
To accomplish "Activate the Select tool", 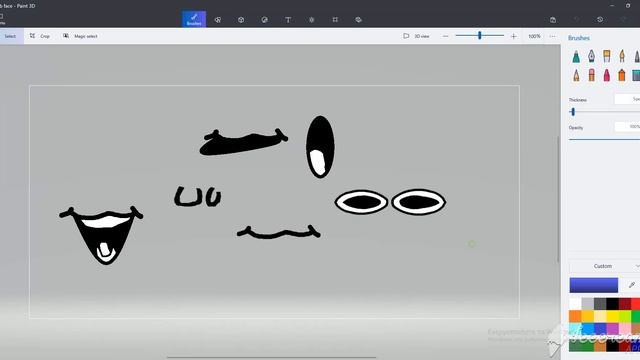I will click(x=10, y=36).
